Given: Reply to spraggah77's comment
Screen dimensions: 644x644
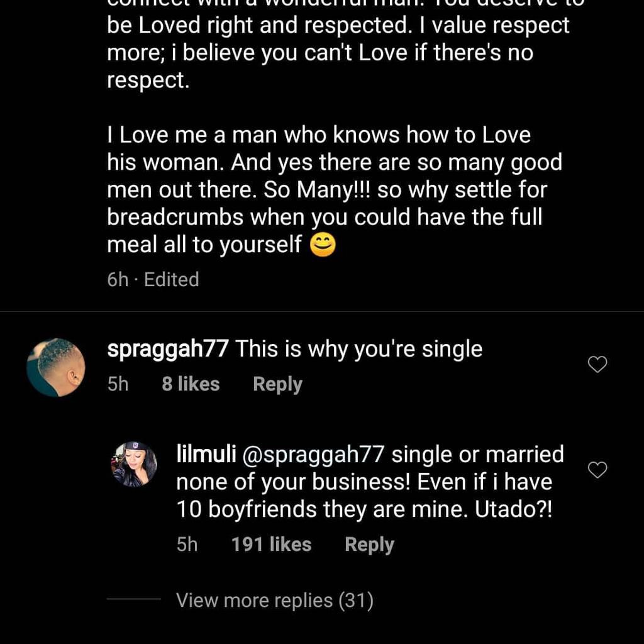Looking at the screenshot, I should (277, 384).
